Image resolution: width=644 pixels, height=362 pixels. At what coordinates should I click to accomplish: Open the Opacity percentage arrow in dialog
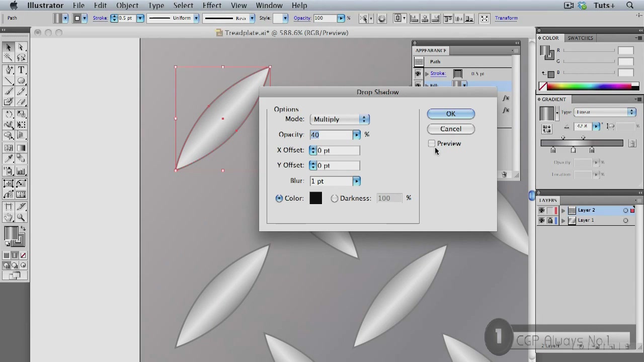(x=356, y=135)
